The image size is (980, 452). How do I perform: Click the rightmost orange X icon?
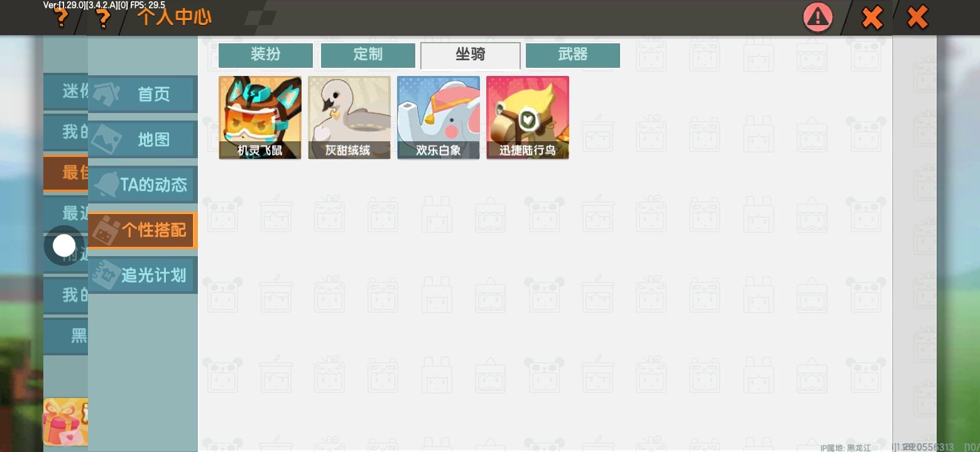click(918, 17)
